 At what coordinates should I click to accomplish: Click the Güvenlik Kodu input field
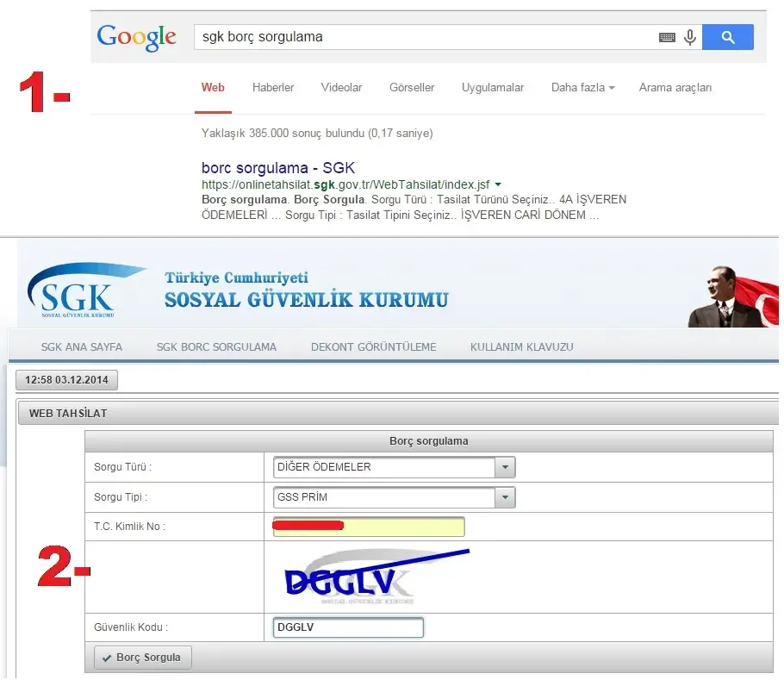[x=347, y=627]
